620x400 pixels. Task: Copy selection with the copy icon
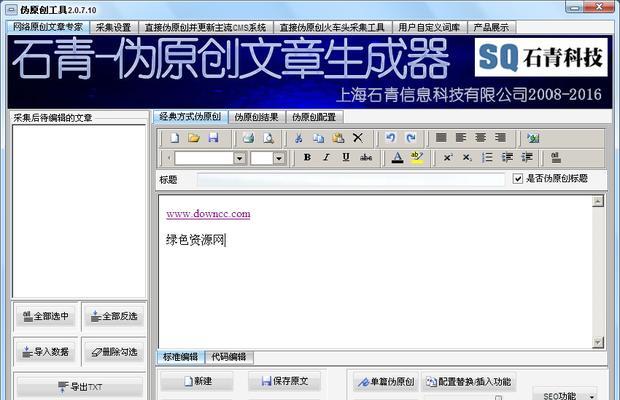(319, 138)
